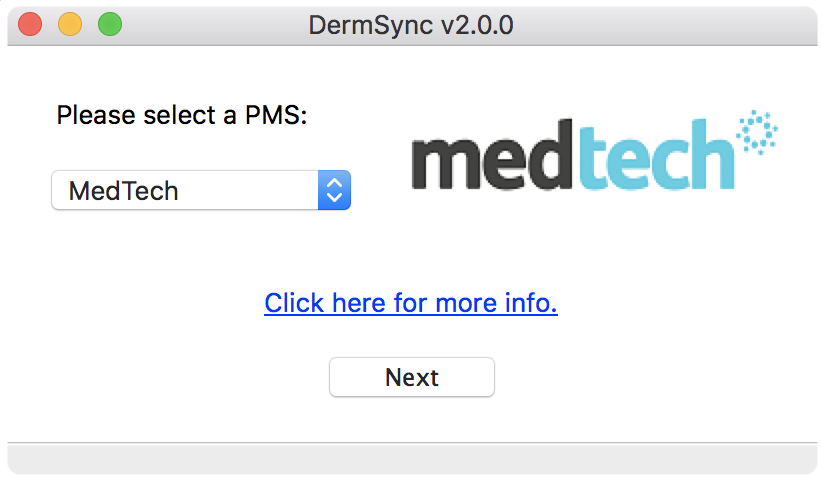Open the PMS selection dropdown
Image resolution: width=822 pixels, height=480 pixels.
200,190
